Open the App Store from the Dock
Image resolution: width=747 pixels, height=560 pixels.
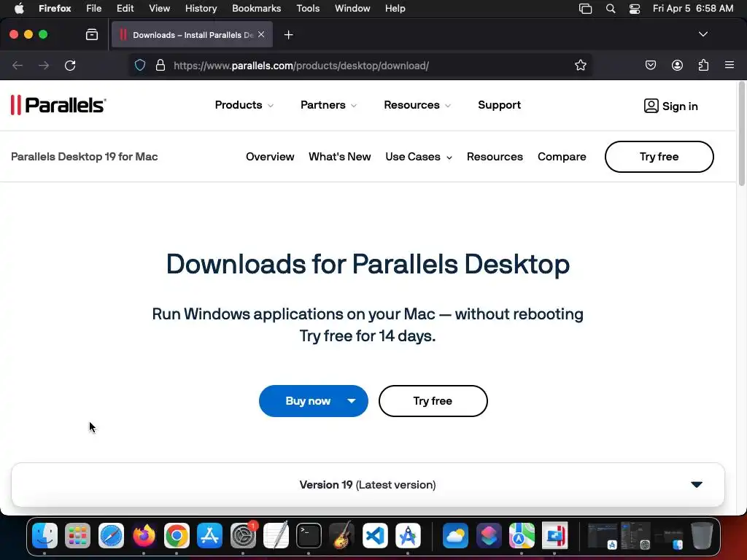pos(209,536)
